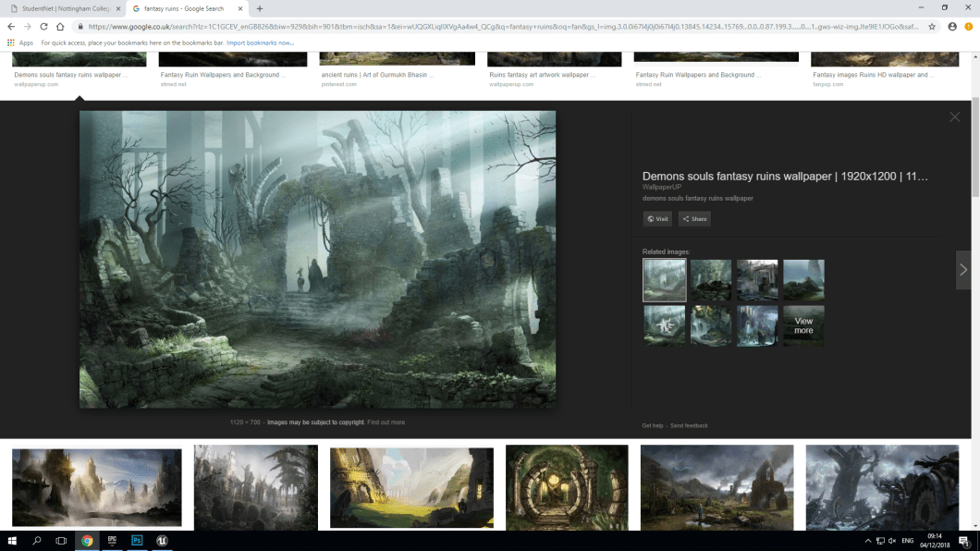Click the Chrome update notification icon
980x551 pixels.
click(x=968, y=26)
